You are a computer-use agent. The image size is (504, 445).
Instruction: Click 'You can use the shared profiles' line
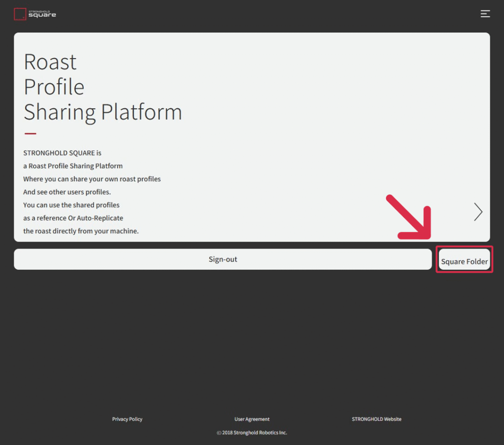(x=71, y=205)
